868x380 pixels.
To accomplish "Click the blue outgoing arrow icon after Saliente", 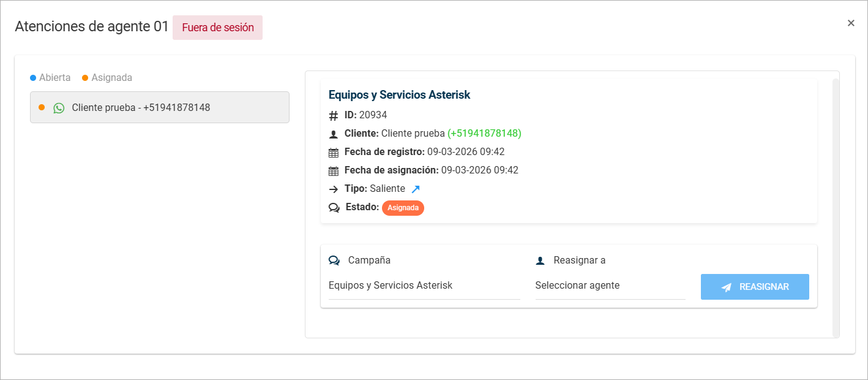I will coord(416,189).
